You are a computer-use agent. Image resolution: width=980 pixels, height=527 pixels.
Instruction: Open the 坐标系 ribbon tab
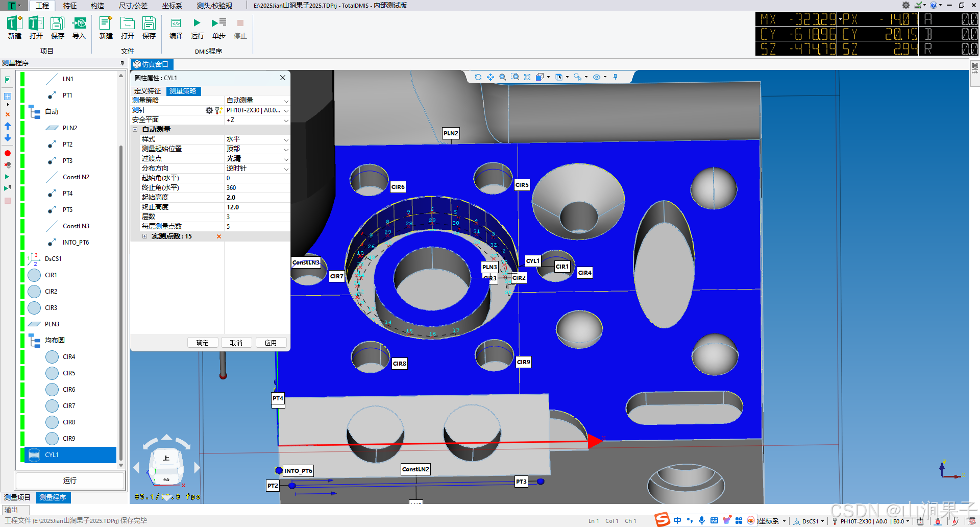point(172,6)
